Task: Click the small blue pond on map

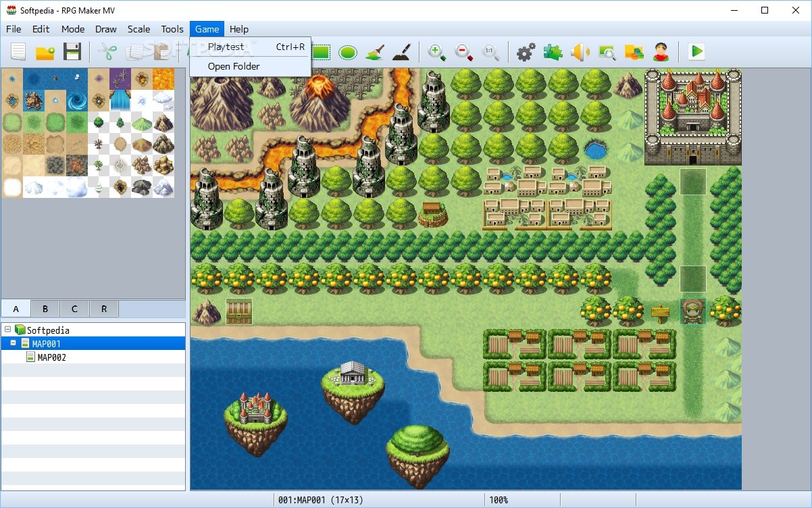Action: coord(595,148)
